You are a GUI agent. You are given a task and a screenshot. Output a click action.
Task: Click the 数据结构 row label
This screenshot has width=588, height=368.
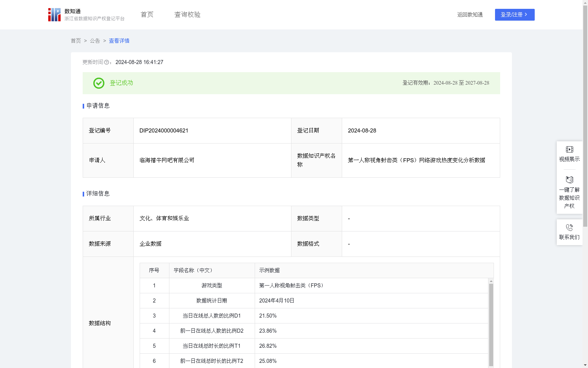point(100,323)
